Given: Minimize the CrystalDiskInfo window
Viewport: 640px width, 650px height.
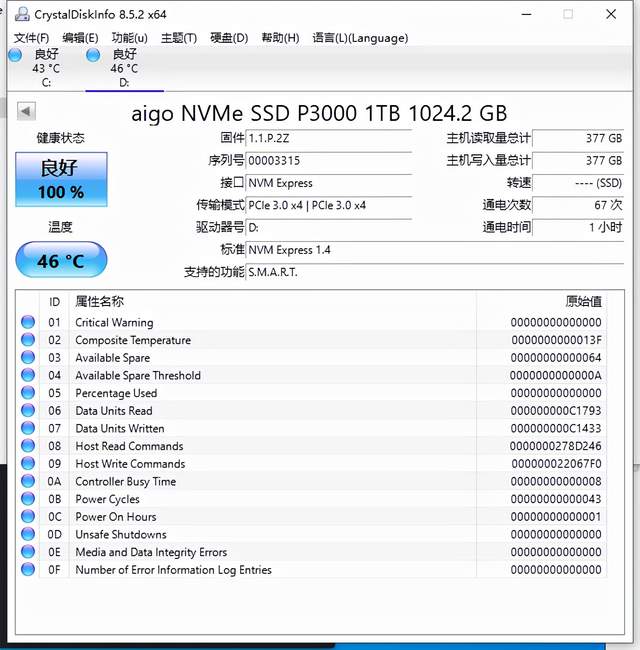Looking at the screenshot, I should pos(526,14).
